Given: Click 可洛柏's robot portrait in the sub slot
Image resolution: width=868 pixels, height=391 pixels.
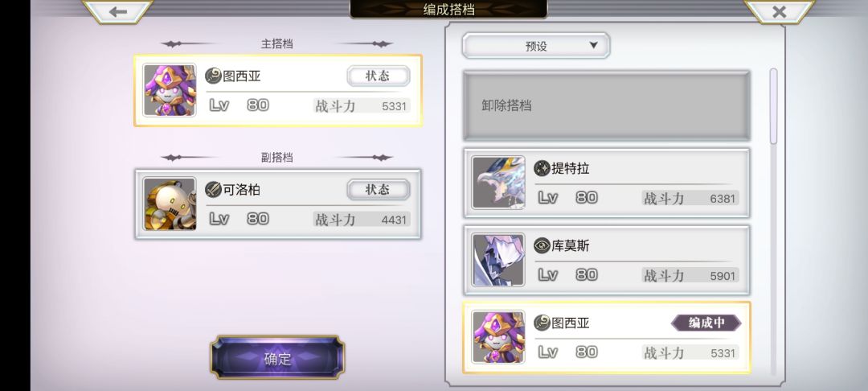Looking at the screenshot, I should click(170, 204).
